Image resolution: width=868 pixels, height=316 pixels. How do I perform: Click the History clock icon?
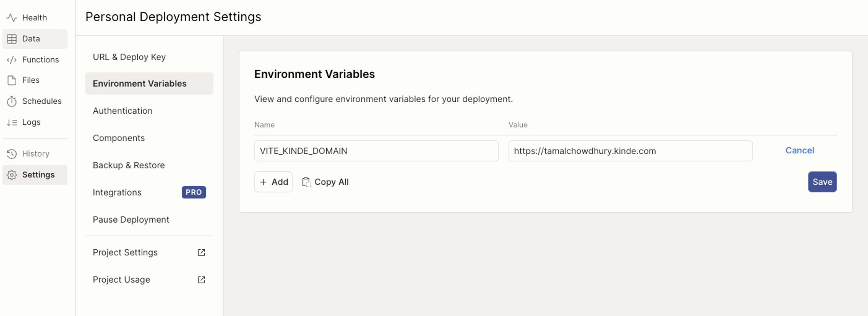12,154
